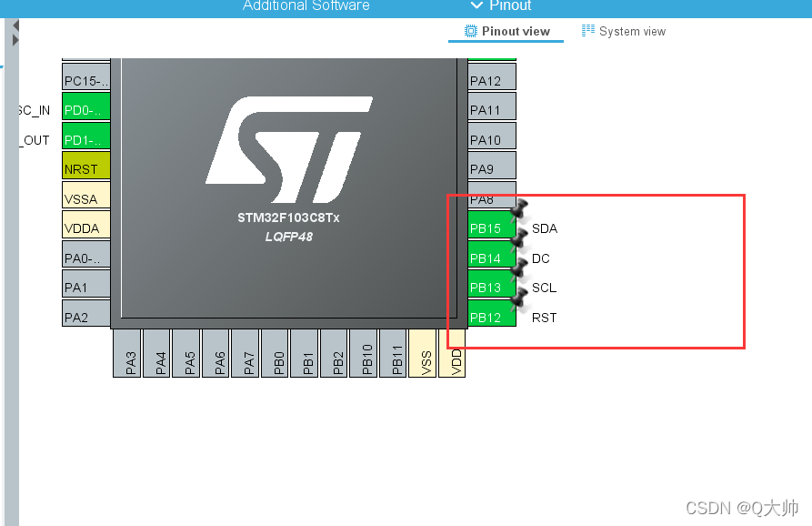
Task: Select the PB1 pin
Action: tap(304, 353)
